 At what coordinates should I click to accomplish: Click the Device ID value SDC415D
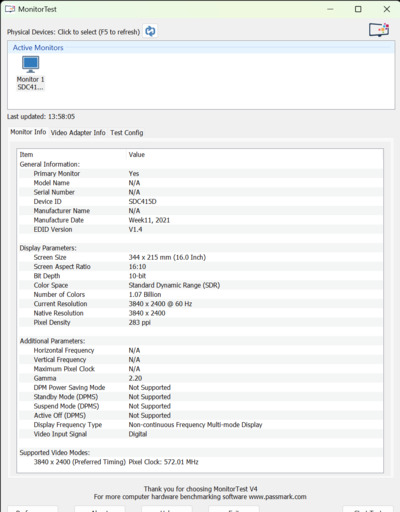click(x=143, y=201)
